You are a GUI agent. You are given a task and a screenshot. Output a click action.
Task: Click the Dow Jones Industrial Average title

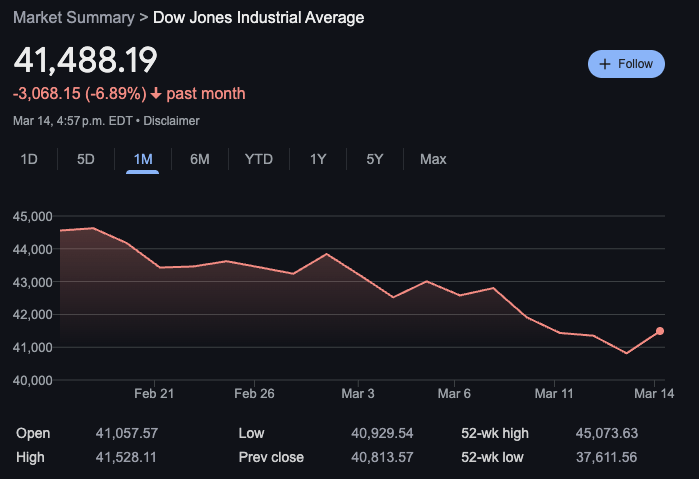[259, 18]
